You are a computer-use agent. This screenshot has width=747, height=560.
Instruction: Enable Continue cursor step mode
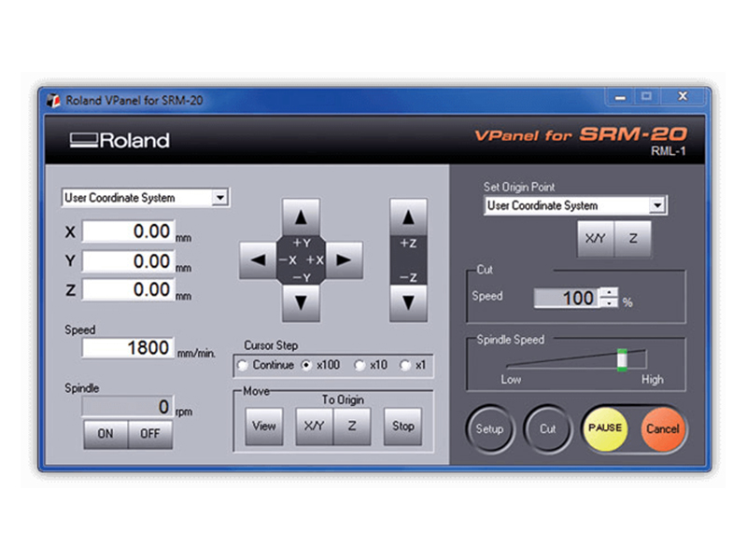click(245, 365)
